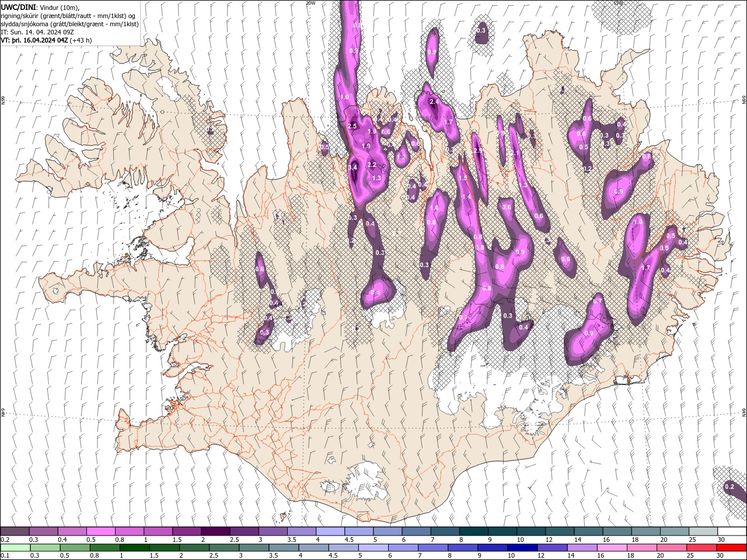This screenshot has width=747, height=560.
Task: Pick the pale grey 25–30 snow-scale swatch
Action: pos(704,531)
